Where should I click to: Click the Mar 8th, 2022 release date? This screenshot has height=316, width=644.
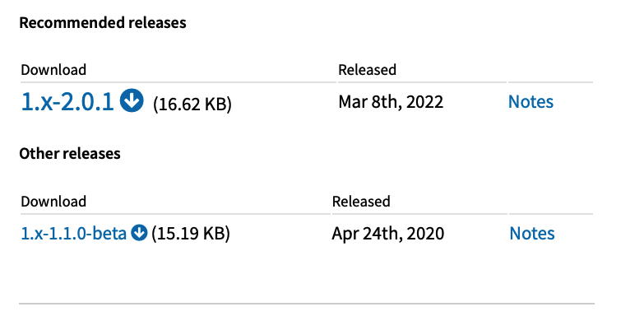click(x=391, y=102)
